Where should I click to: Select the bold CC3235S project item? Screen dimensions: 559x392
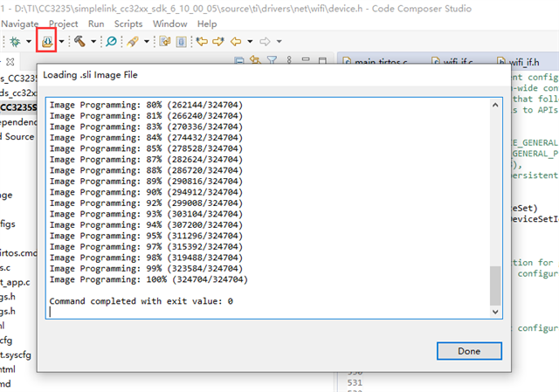[x=18, y=107]
